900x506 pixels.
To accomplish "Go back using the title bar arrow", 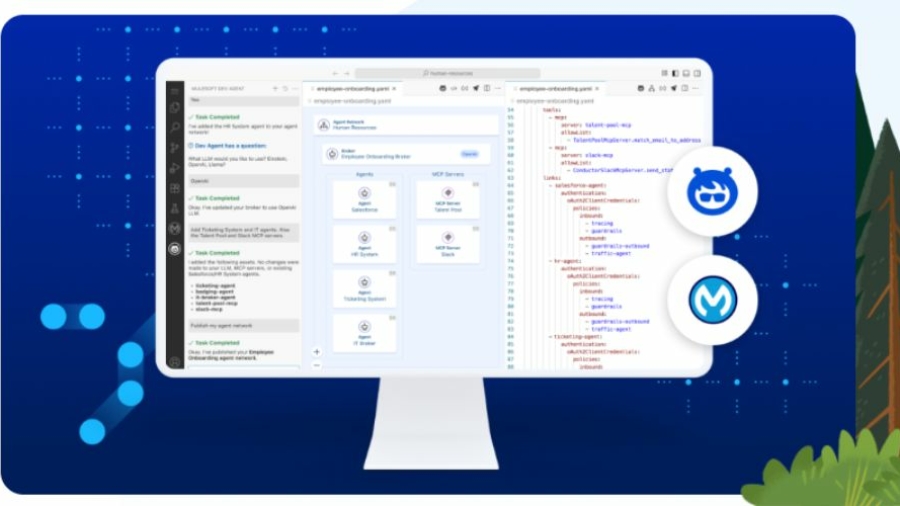I will (x=335, y=73).
